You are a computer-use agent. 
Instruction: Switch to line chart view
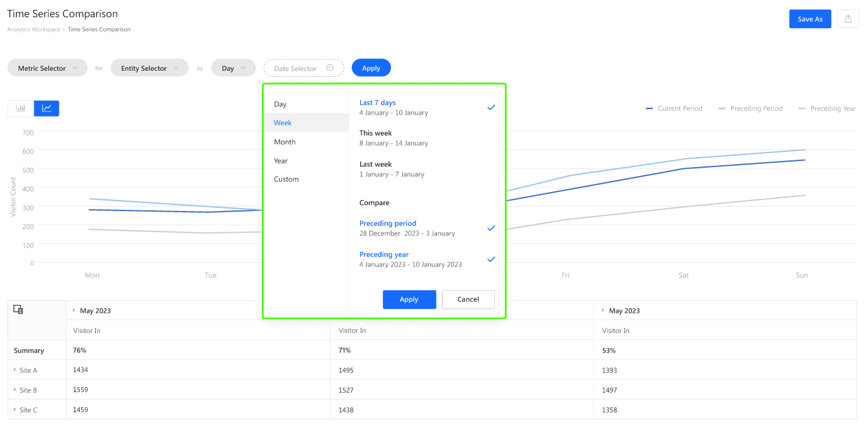tap(46, 109)
